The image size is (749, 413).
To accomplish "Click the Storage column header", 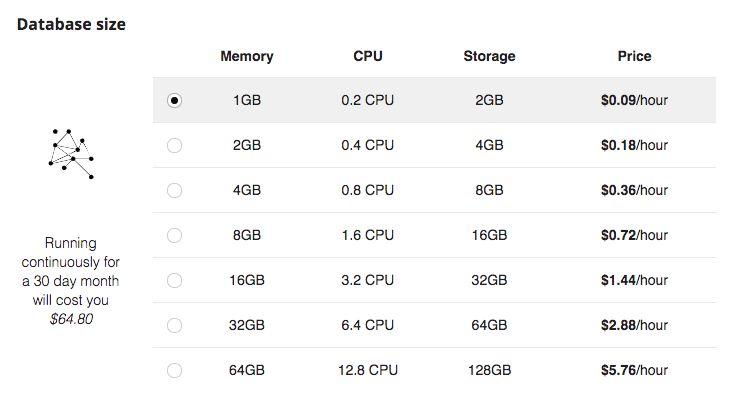I will pos(490,56).
